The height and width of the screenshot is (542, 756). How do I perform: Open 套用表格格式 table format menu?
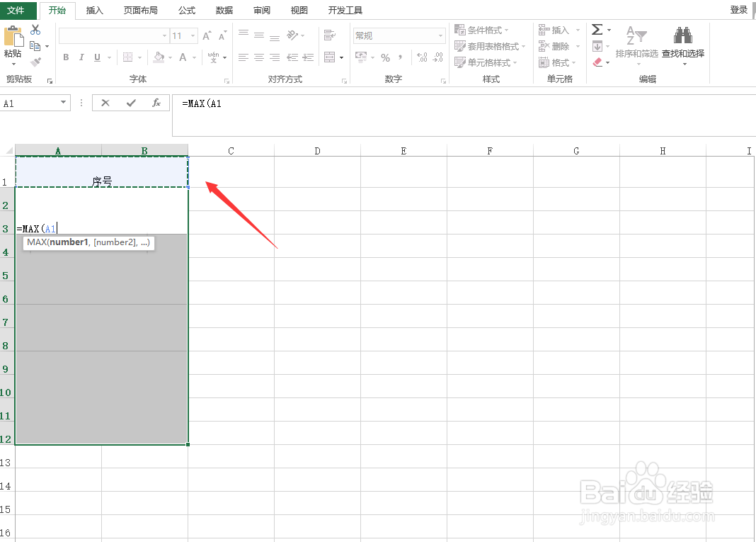490,46
